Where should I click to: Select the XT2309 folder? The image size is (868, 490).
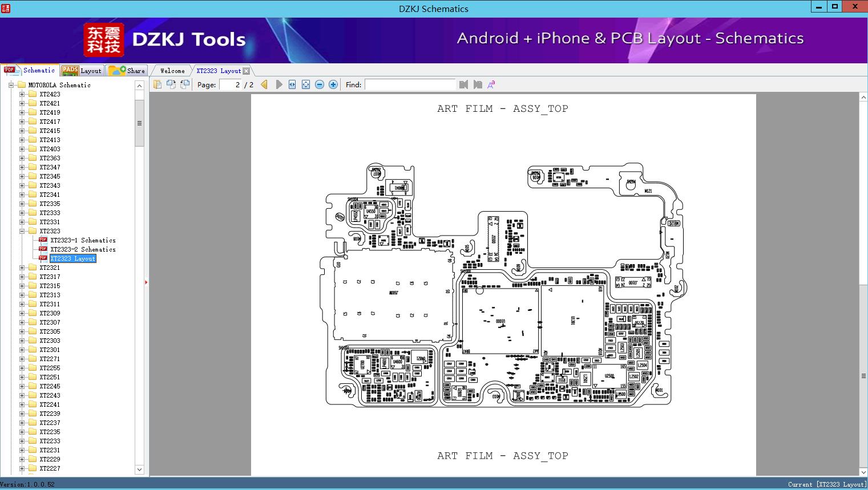pos(50,313)
